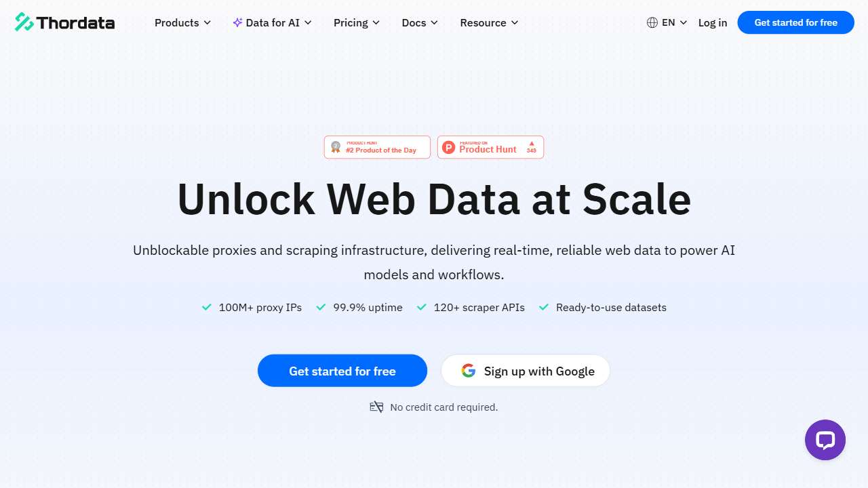This screenshot has height=488, width=868.
Task: Click the Product Hunt logo icon
Action: (449, 147)
